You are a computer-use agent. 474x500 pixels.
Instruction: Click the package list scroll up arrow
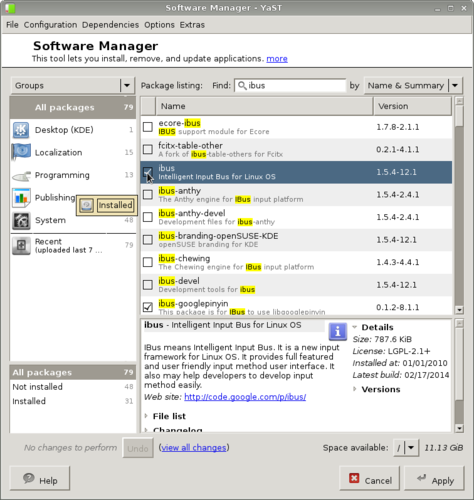pos(459,101)
